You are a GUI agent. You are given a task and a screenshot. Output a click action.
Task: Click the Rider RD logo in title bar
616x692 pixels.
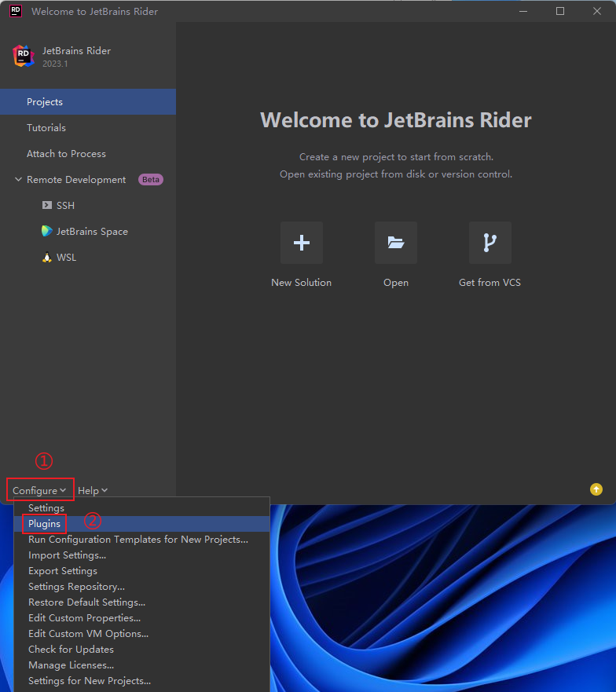16,11
